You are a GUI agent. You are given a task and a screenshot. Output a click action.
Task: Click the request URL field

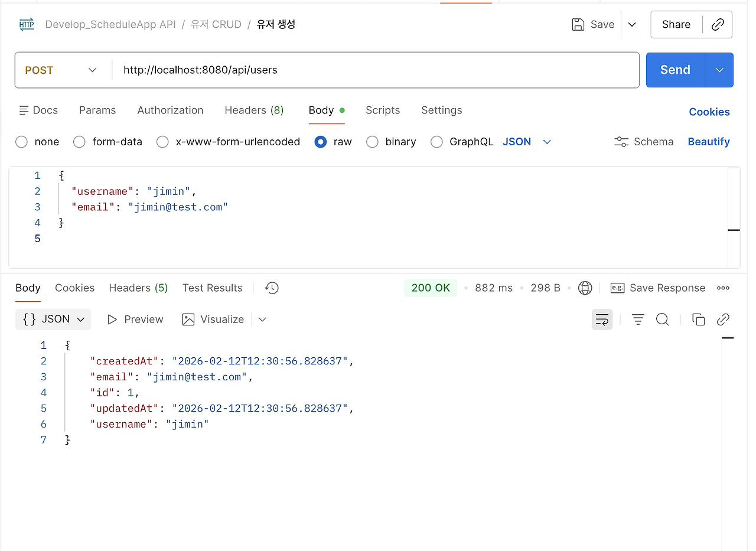375,70
